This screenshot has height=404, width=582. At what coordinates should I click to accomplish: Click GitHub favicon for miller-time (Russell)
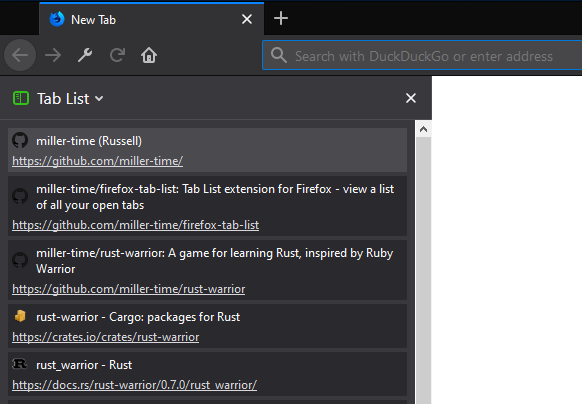point(20,141)
